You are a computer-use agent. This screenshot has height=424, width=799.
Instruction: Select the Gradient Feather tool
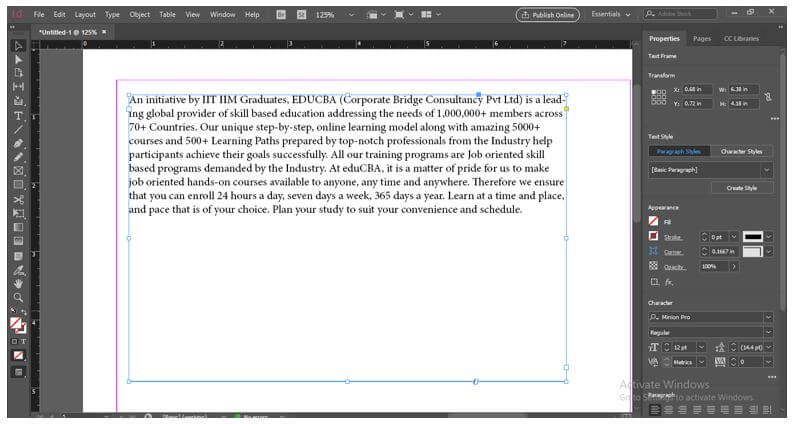[18, 241]
